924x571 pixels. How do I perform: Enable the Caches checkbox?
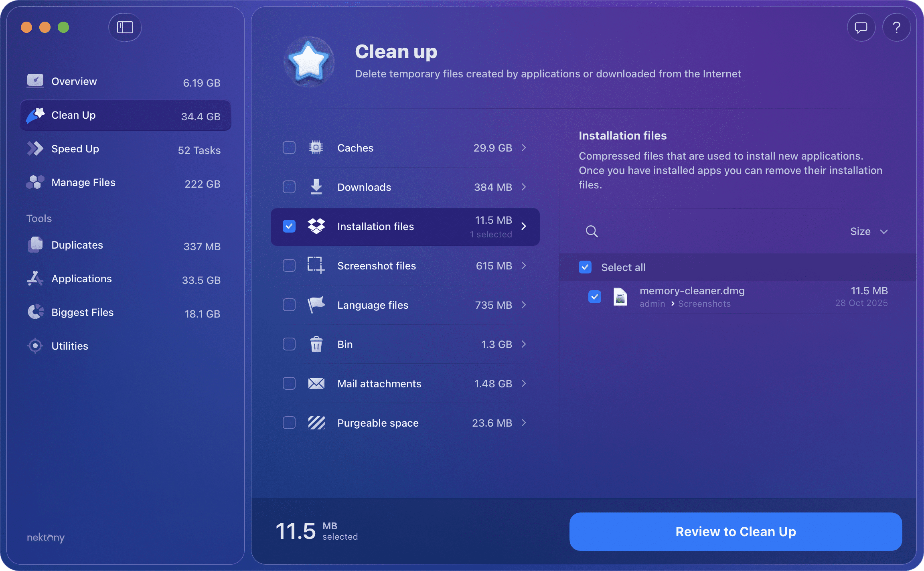click(x=289, y=148)
